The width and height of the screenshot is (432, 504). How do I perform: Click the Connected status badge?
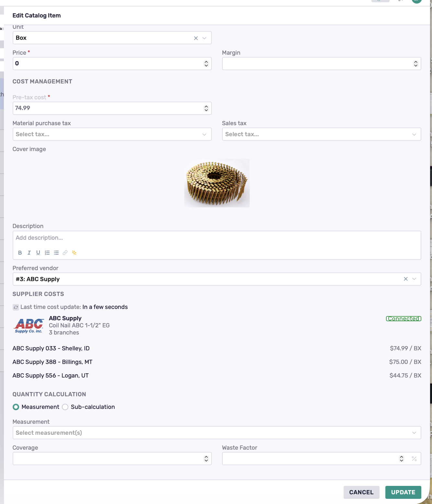[404, 319]
